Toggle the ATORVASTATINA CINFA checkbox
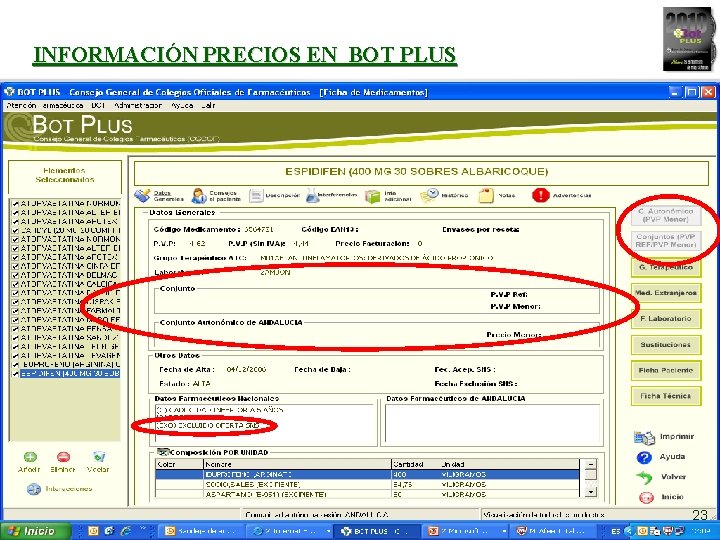The height and width of the screenshot is (540, 720). tap(15, 266)
